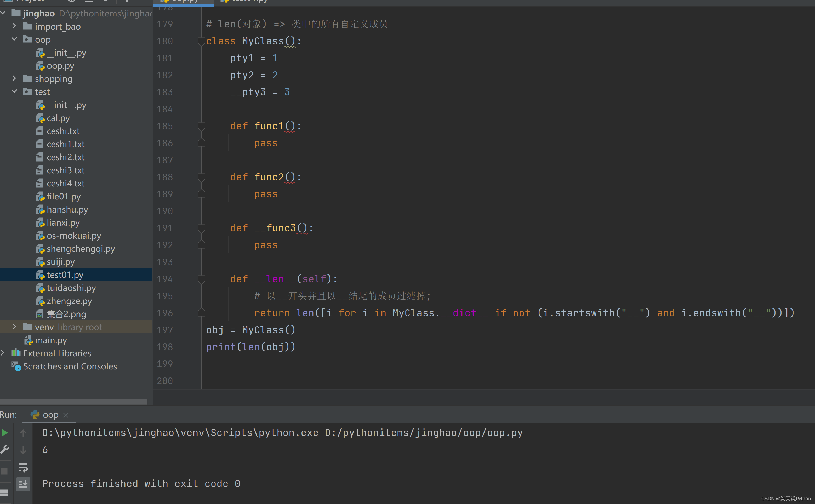
Task: Open oop.py in project tree
Action: pyautogui.click(x=60, y=66)
